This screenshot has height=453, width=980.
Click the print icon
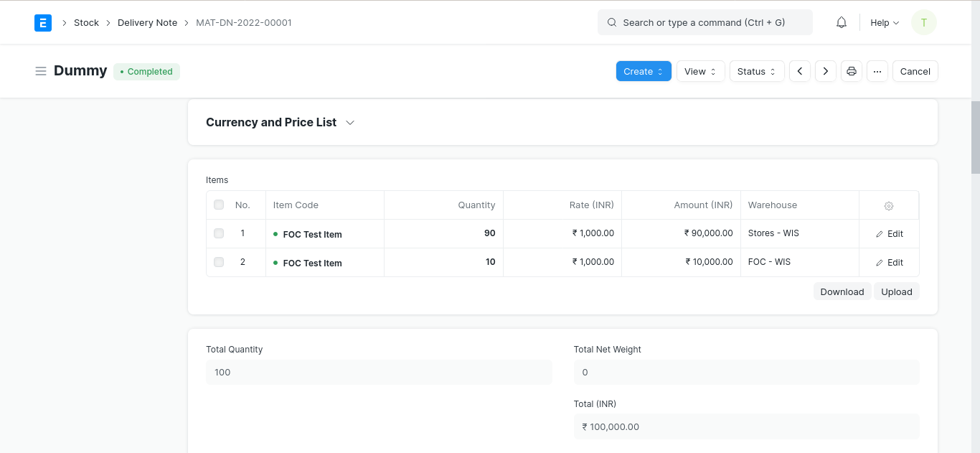(852, 71)
